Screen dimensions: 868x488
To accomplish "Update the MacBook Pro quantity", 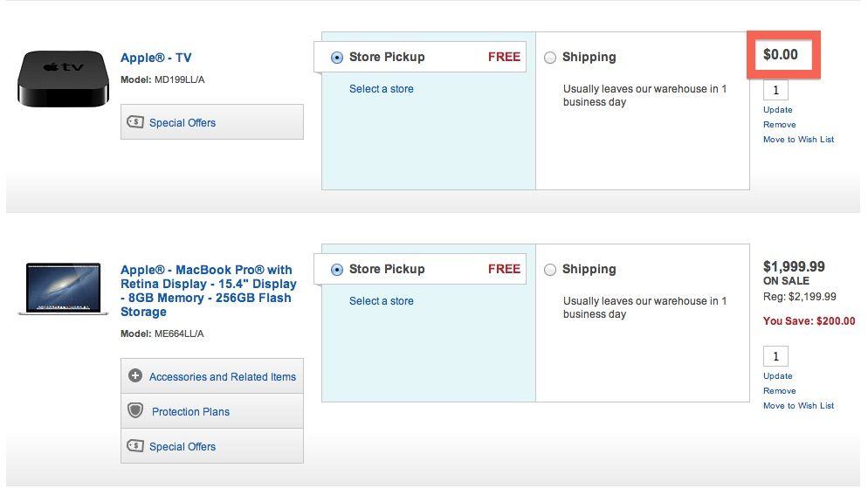I will [777, 376].
